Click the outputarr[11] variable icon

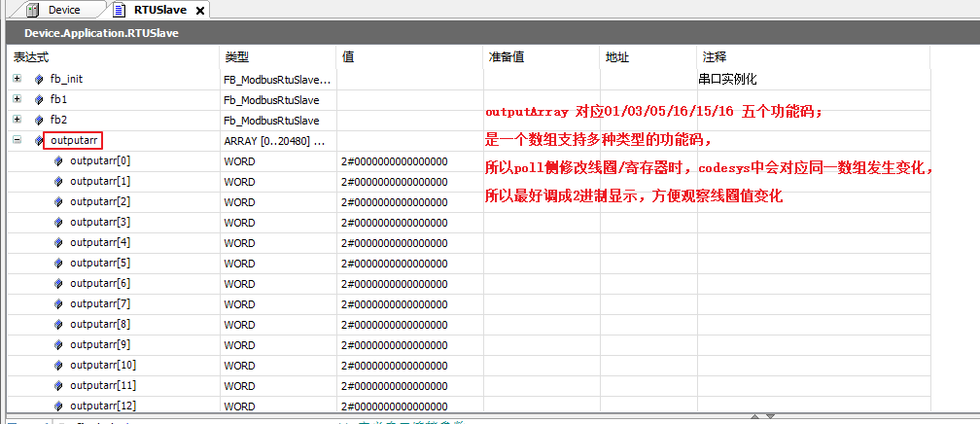[x=58, y=386]
